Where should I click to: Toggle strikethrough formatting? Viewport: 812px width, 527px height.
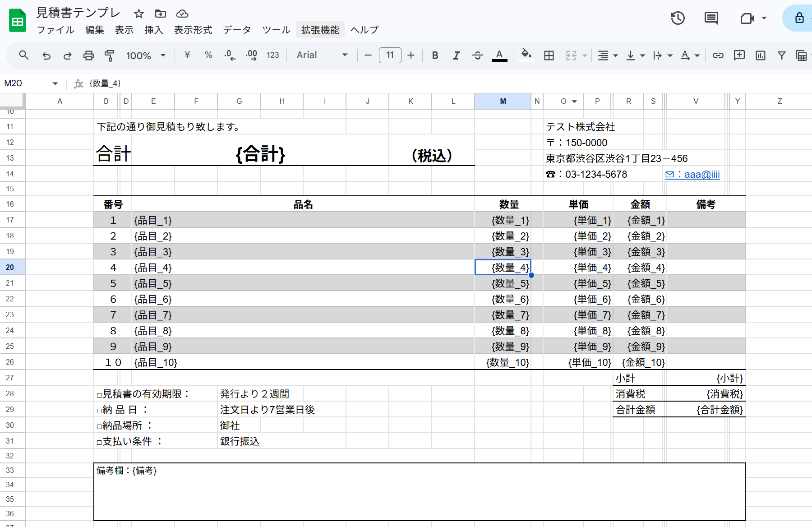tap(478, 55)
